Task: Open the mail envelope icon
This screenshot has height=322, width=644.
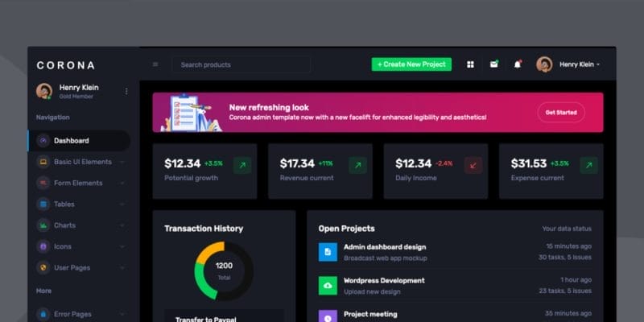Action: [x=494, y=64]
